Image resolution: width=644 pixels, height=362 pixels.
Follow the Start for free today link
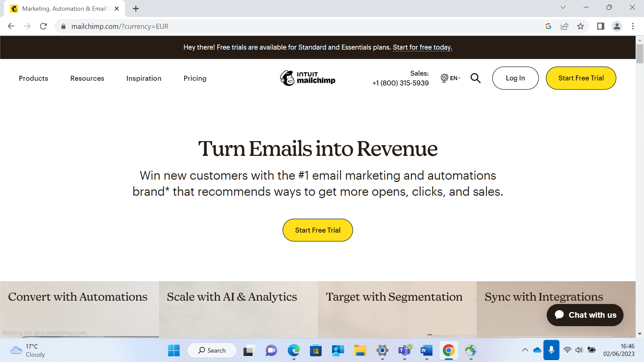click(422, 47)
